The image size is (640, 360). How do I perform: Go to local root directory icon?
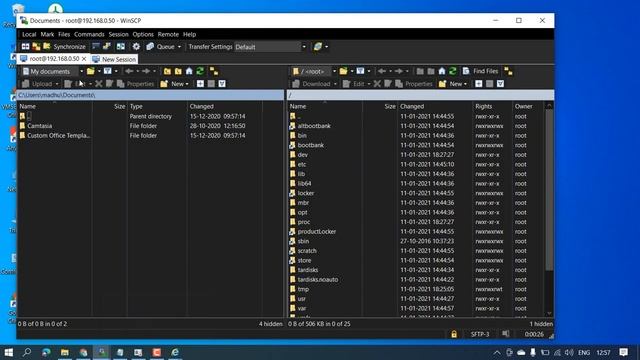(x=178, y=71)
